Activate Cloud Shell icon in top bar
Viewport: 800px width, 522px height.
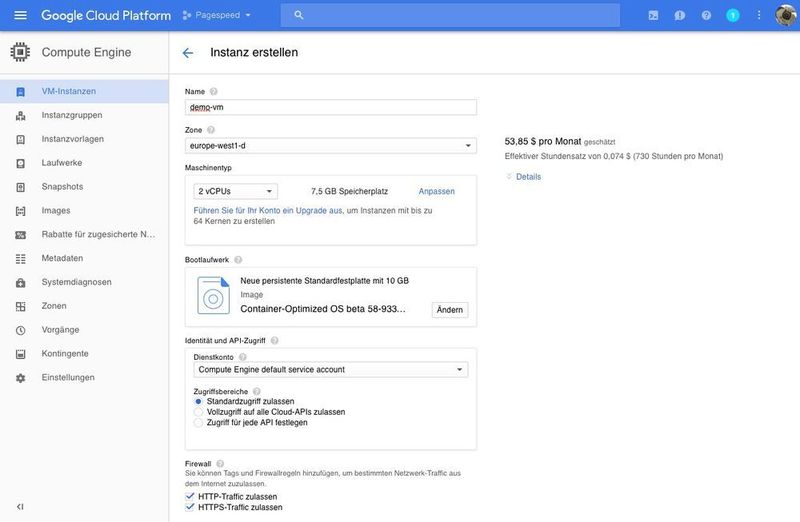(x=653, y=15)
